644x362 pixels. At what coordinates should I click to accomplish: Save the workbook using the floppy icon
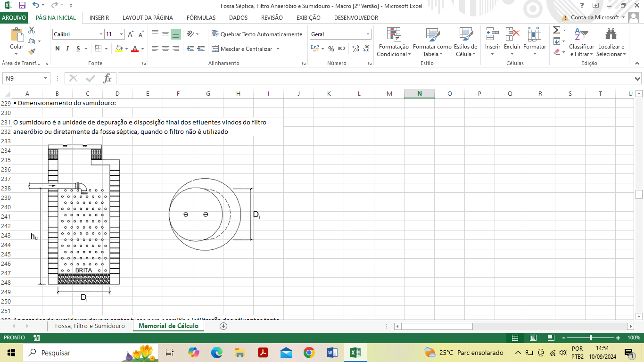[22, 6]
